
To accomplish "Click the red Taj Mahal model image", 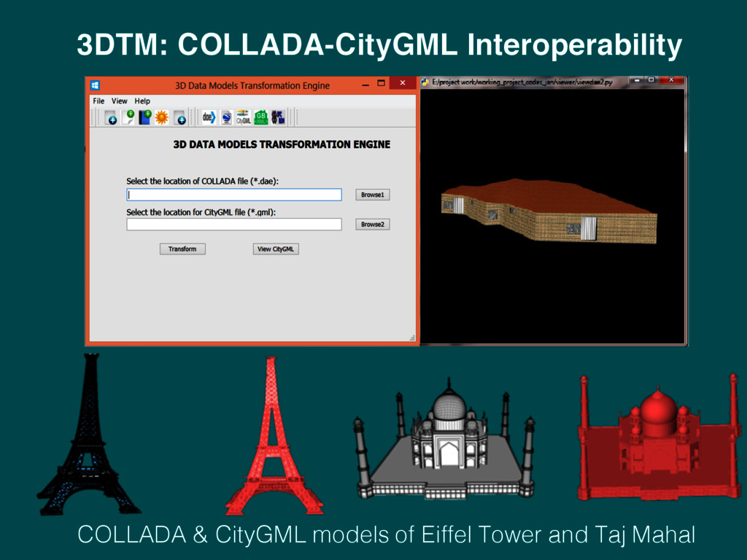I will (x=659, y=437).
